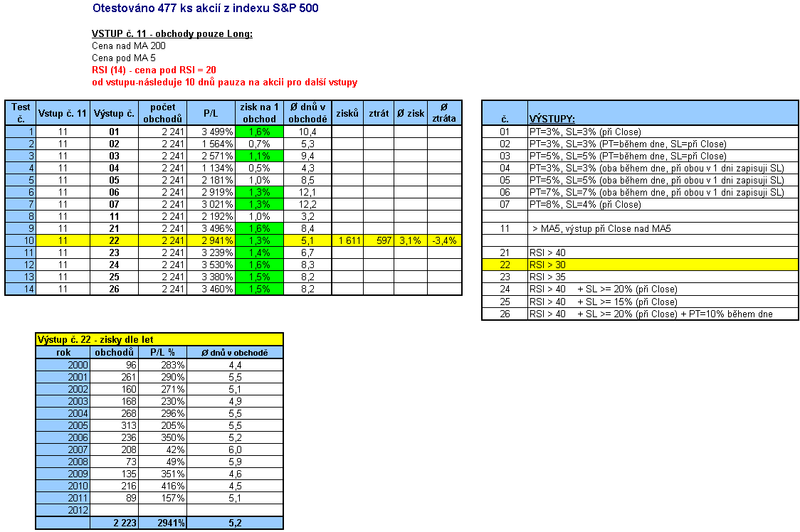Select P/L cell '3 380%'
Viewport: 800px width, 532px height.
click(211, 277)
